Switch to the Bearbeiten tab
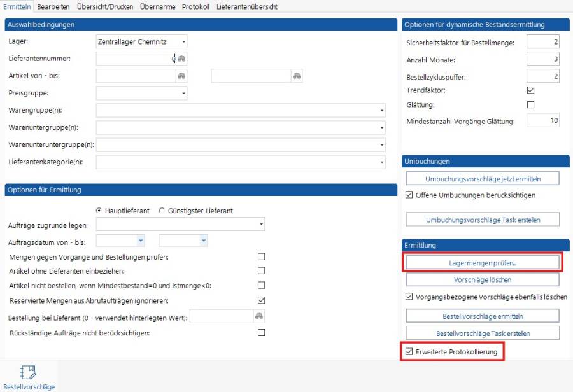573x392 pixels. [53, 6]
